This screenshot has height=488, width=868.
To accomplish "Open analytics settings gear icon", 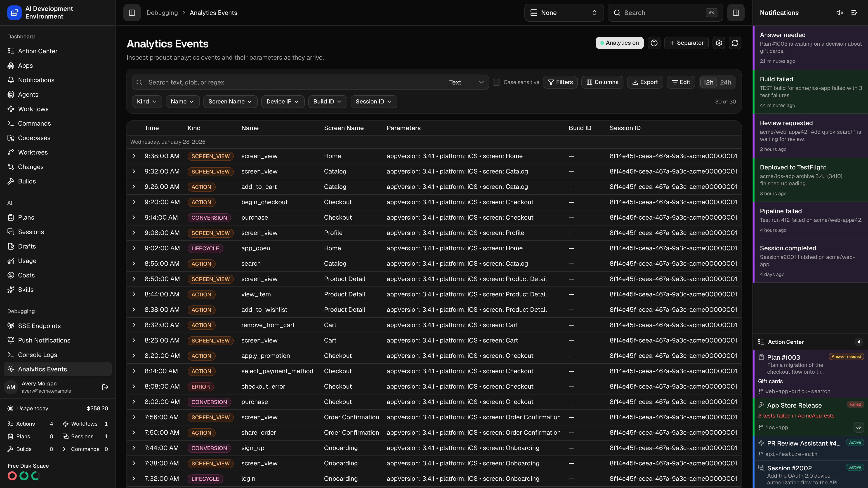I will click(x=719, y=43).
